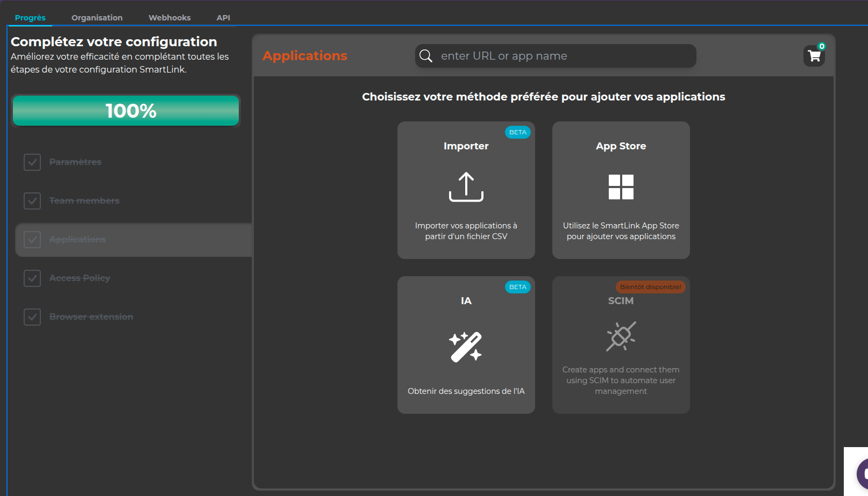
Task: Open the Access Policy step link
Action: click(x=80, y=278)
